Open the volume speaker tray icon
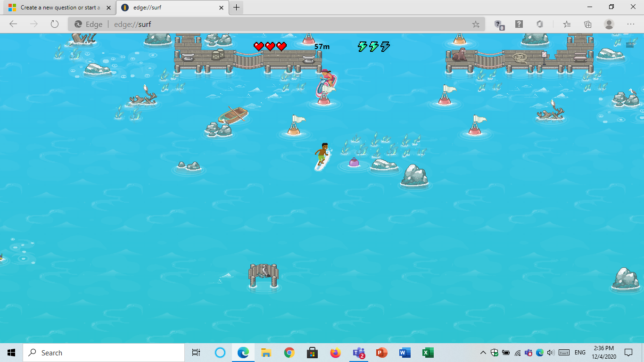The width and height of the screenshot is (644, 362). pos(551,353)
